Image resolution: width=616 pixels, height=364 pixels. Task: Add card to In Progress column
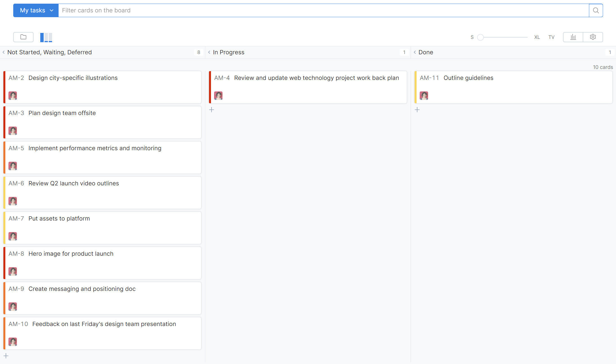[212, 110]
